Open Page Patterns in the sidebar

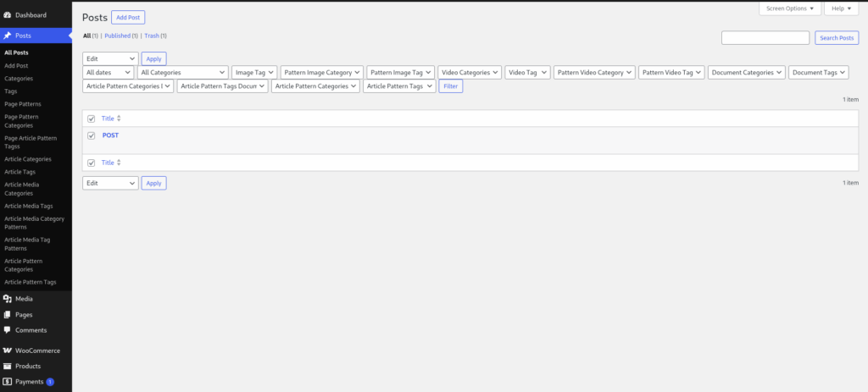point(23,104)
